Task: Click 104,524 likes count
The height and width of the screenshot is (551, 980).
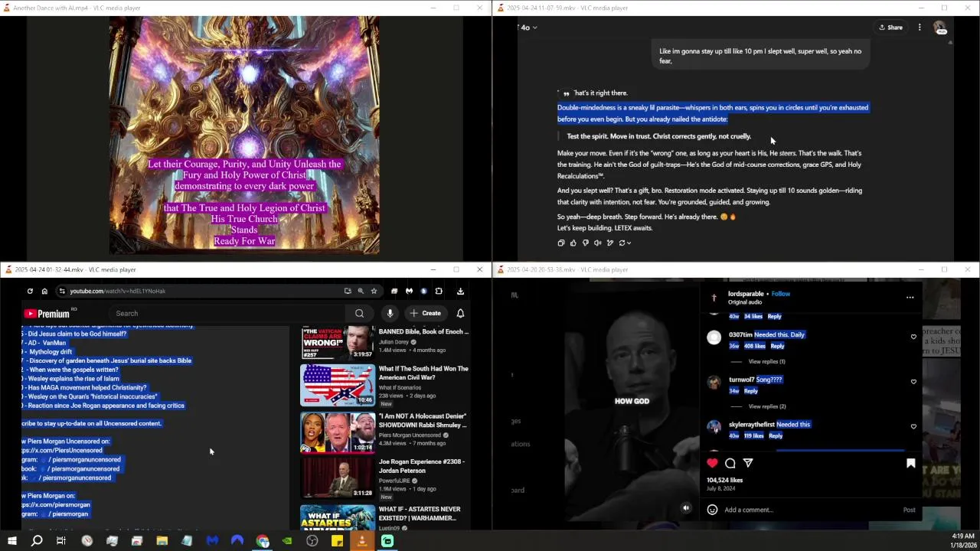Action: [x=724, y=480]
